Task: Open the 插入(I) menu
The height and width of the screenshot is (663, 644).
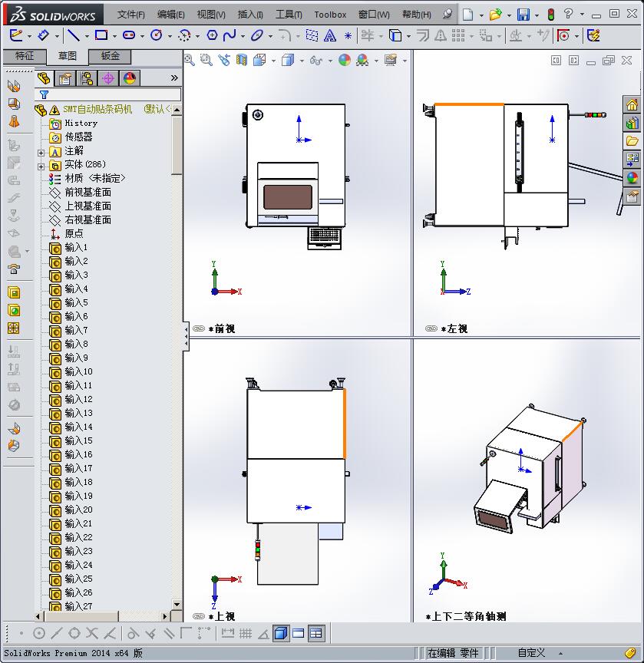Action: [250, 15]
